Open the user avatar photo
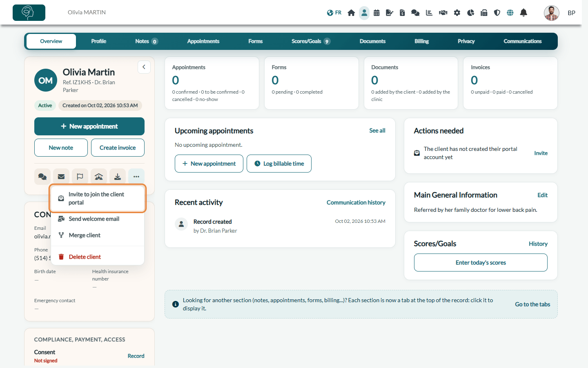 [x=552, y=13]
